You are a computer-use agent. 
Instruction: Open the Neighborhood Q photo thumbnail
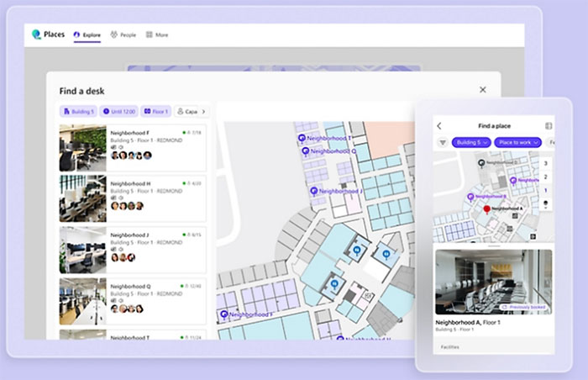pyautogui.click(x=83, y=301)
